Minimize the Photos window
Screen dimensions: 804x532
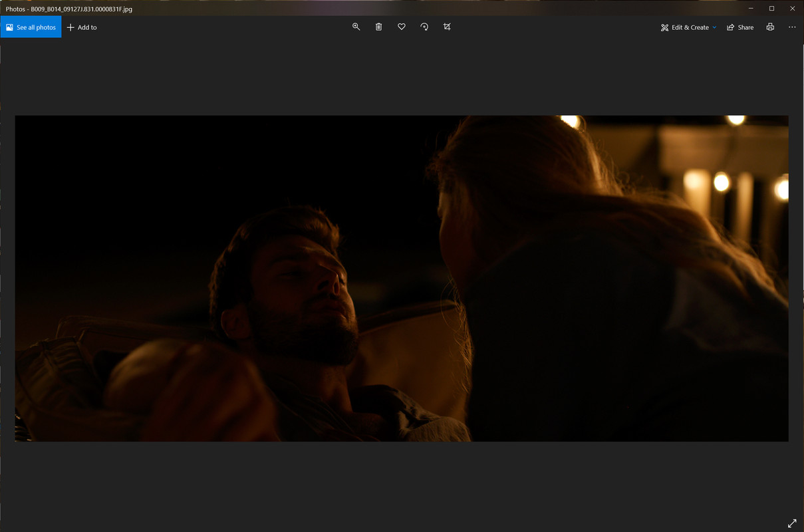(x=751, y=8)
